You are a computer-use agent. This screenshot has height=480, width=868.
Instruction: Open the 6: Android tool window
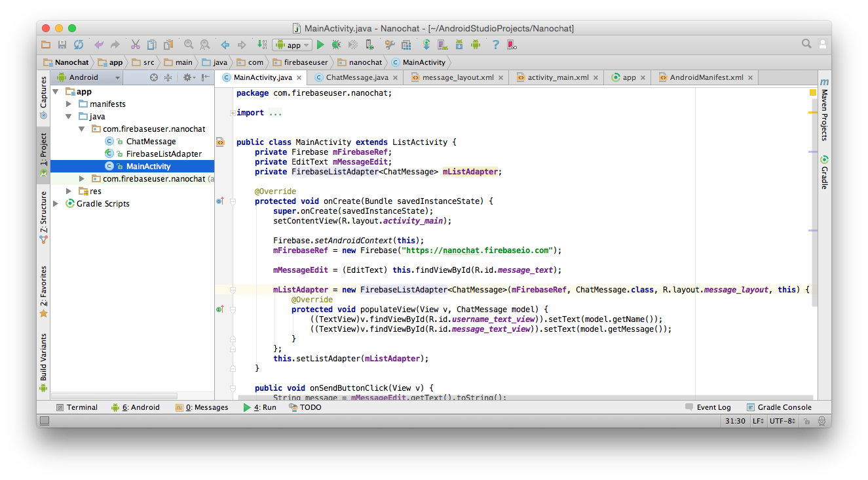pyautogui.click(x=136, y=407)
